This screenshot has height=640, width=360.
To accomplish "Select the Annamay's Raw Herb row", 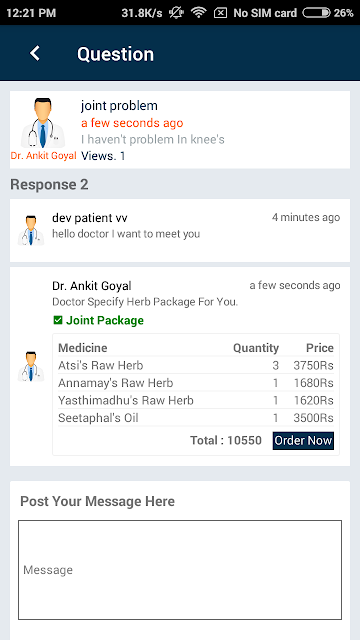I will point(196,383).
